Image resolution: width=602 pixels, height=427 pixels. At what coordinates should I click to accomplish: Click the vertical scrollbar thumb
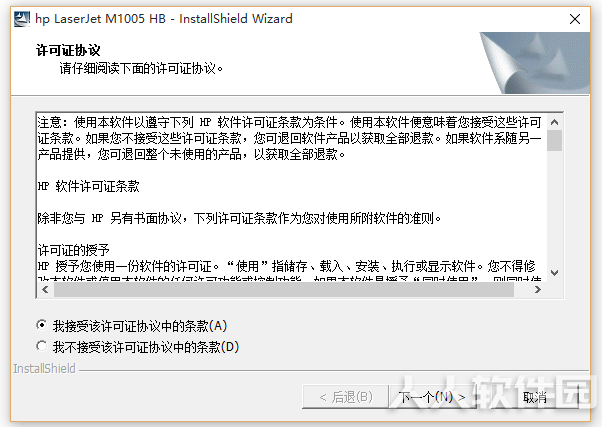[554, 141]
